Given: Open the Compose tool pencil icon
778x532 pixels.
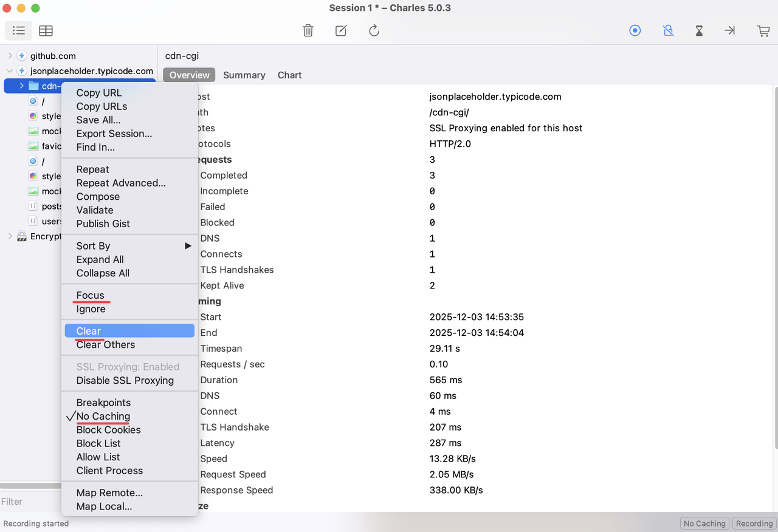Looking at the screenshot, I should point(340,30).
